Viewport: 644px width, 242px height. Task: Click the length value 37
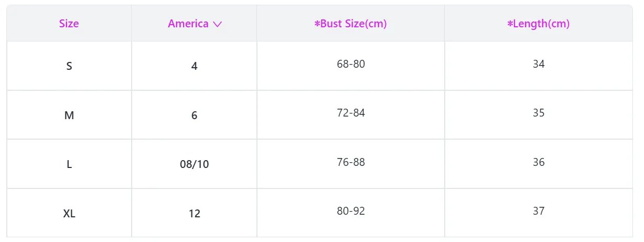539,211
